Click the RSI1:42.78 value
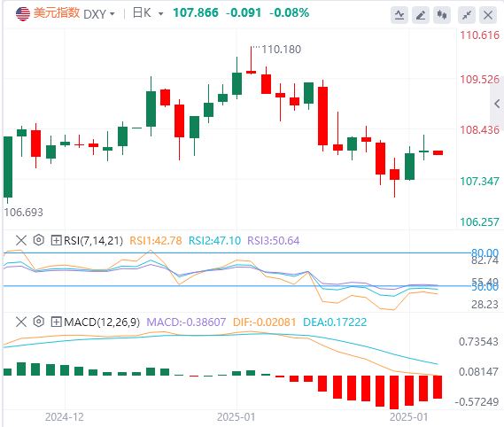Screen dimensions: 504x427 tap(156, 240)
